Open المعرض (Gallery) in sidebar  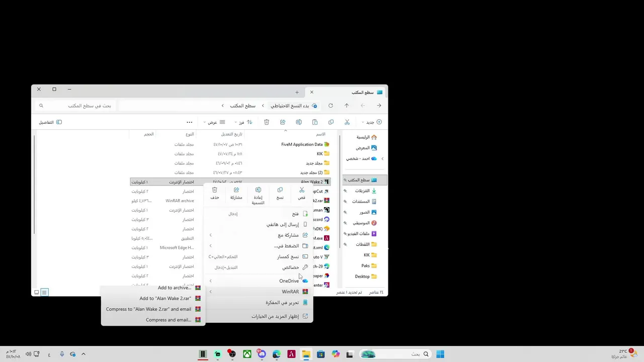click(x=366, y=148)
